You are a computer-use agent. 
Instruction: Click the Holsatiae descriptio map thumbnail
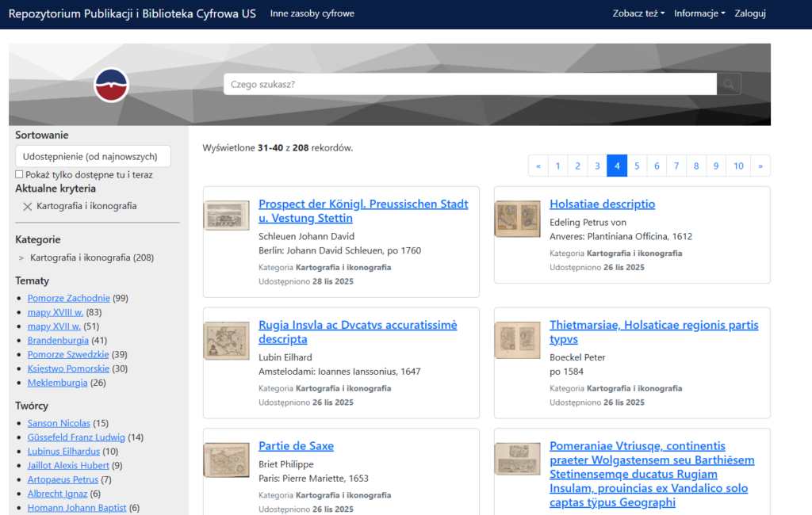point(518,219)
